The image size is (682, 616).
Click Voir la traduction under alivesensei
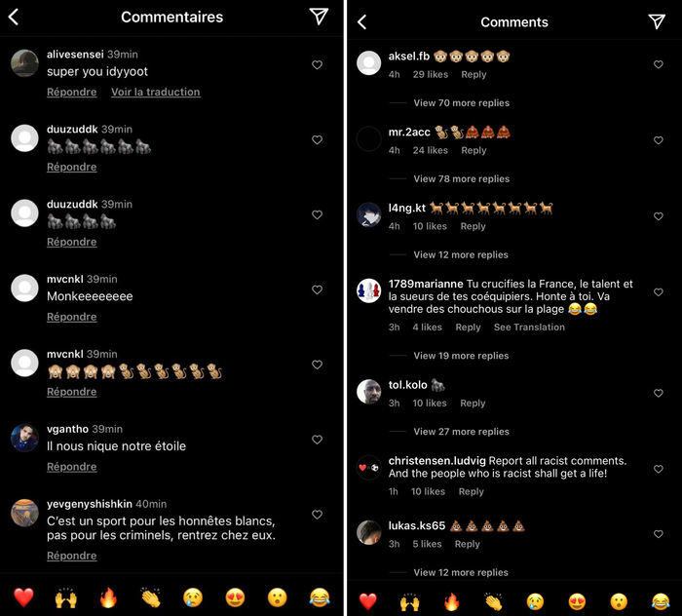click(156, 92)
